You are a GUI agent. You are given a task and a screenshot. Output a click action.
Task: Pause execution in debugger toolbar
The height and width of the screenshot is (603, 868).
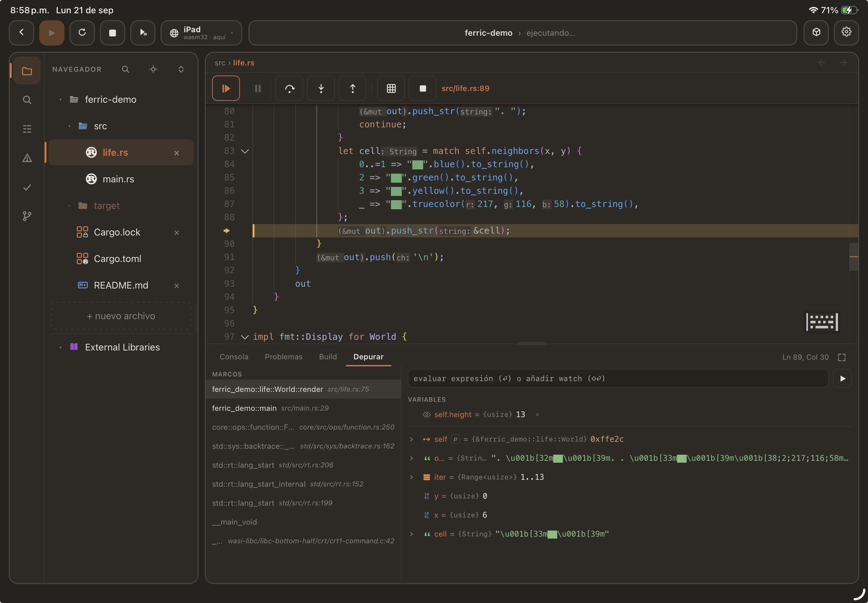[258, 88]
